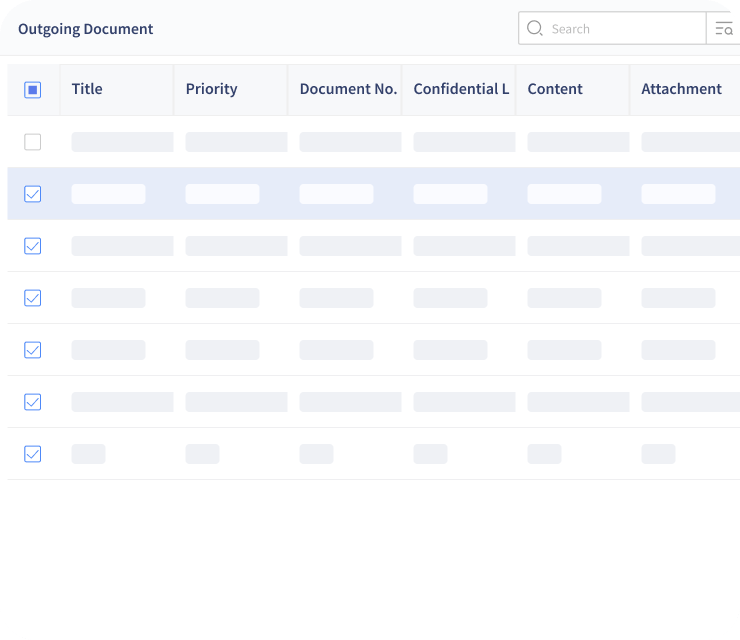Check the first row's unchecked checkbox
Viewport: 740px width, 640px height.
(33, 142)
